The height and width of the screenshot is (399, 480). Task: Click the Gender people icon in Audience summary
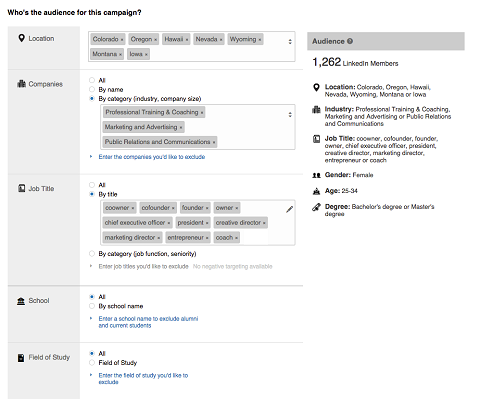[316, 175]
